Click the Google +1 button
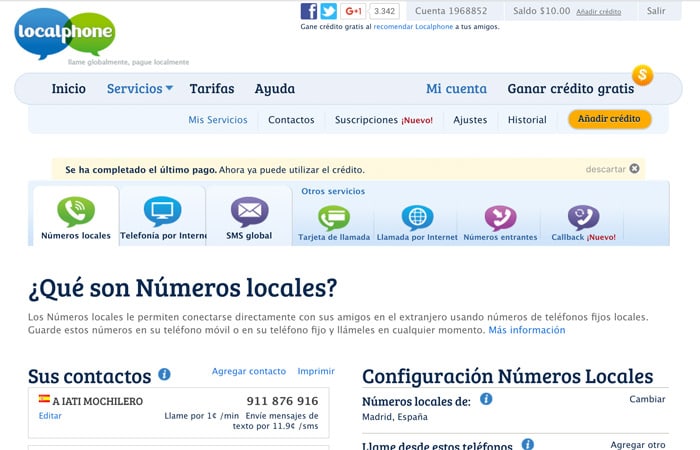Screen dimensions: 700x450 coord(353,11)
